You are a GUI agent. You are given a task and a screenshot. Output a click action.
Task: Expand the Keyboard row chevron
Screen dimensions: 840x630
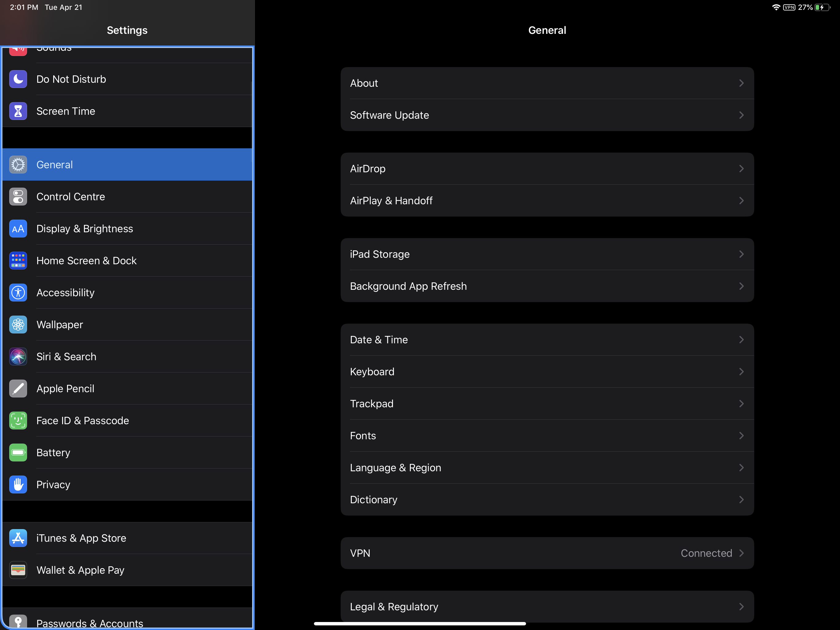(x=741, y=372)
